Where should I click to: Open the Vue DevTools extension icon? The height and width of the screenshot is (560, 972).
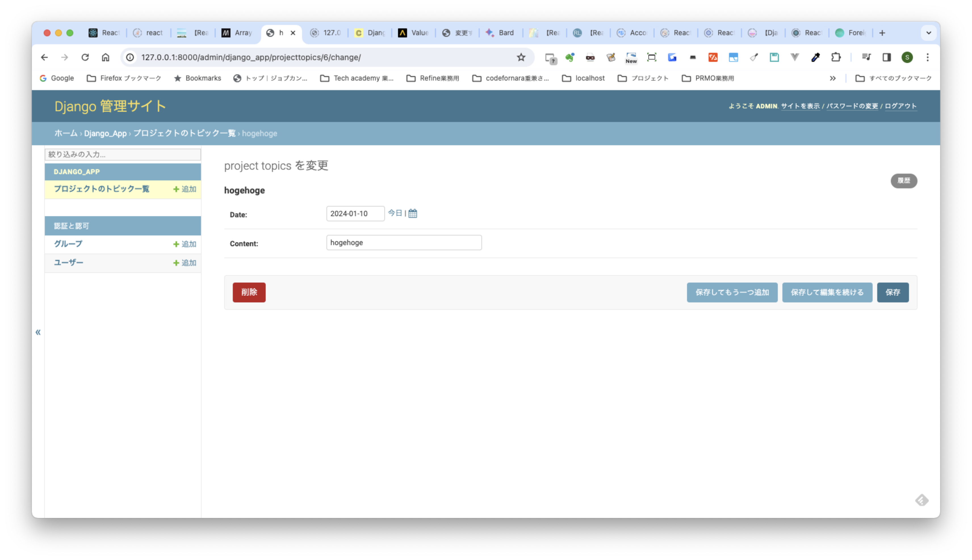795,57
